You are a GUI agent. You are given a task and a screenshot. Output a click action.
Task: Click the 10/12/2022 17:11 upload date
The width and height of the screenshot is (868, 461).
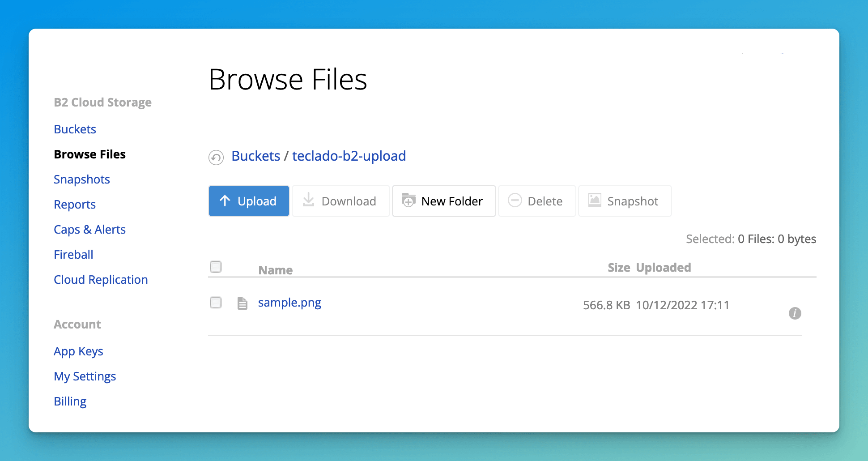[x=682, y=305]
